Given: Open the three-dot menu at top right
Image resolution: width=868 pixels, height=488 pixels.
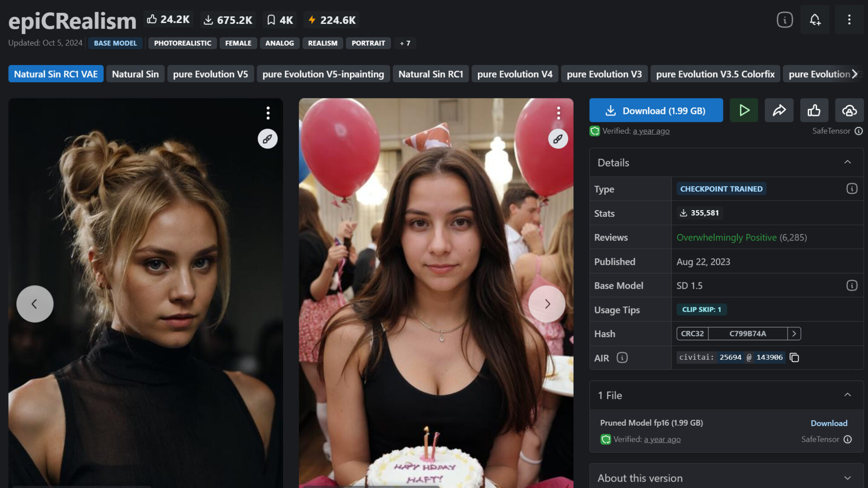Looking at the screenshot, I should click(849, 20).
